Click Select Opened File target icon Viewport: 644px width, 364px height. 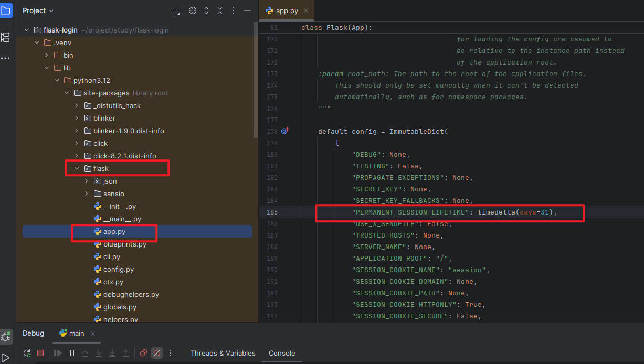click(x=193, y=10)
